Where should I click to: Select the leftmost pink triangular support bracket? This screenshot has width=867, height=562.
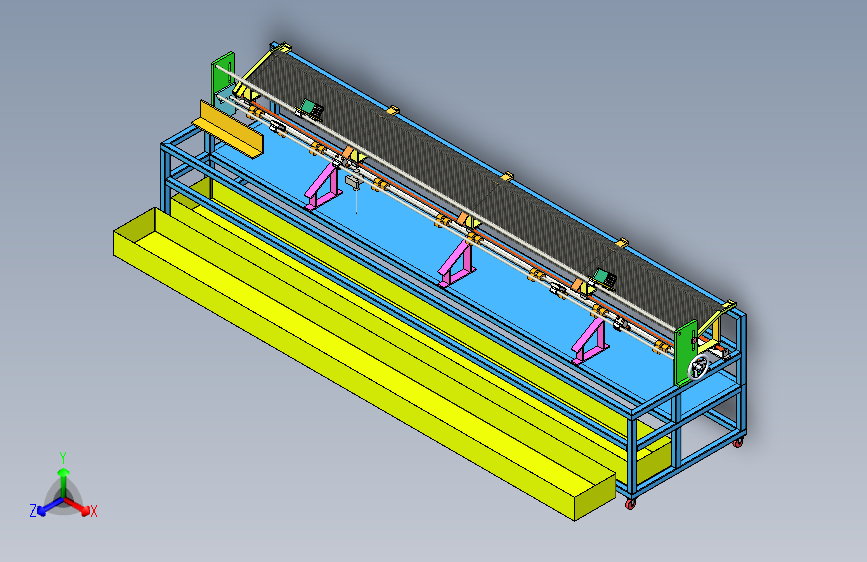click(x=323, y=186)
